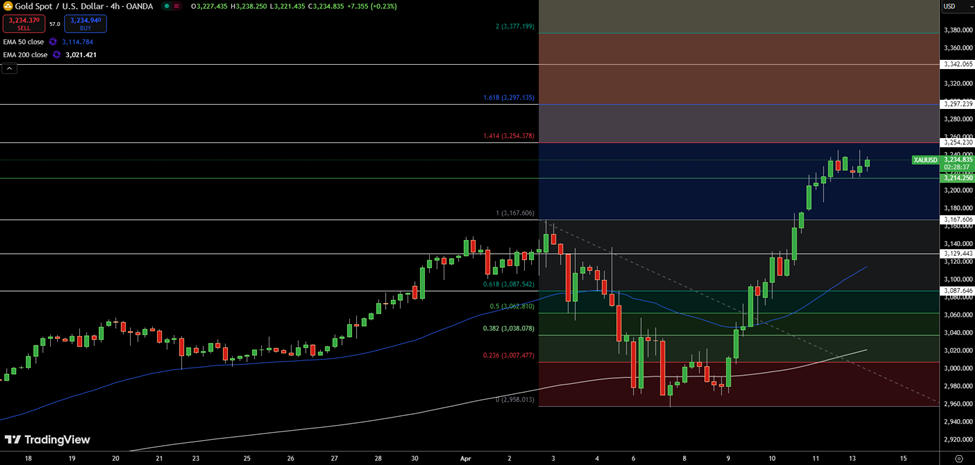Click the Gold Spot symbol logo icon
Image resolution: width=975 pixels, height=465 pixels.
8,6
